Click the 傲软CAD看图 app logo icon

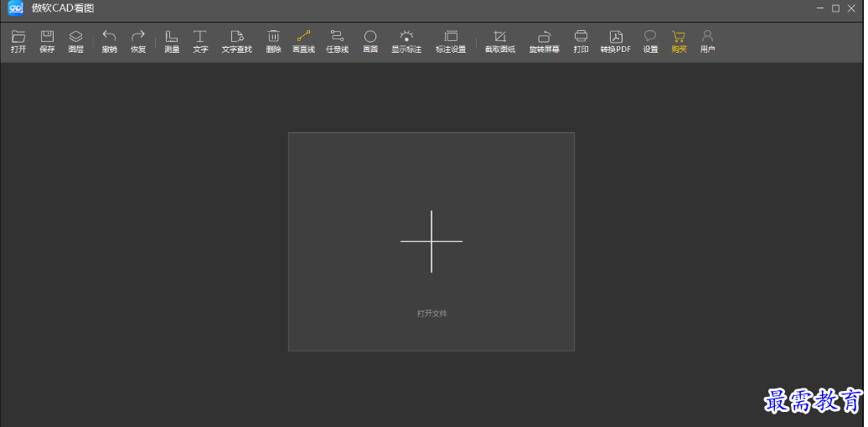15,8
